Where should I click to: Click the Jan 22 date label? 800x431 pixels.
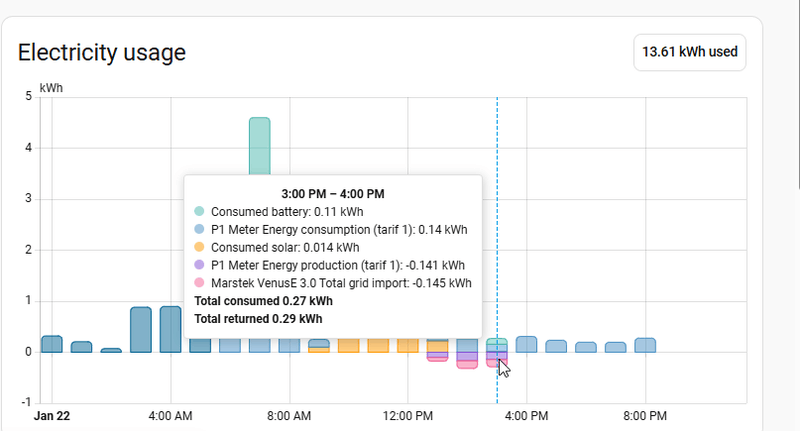pyautogui.click(x=52, y=414)
